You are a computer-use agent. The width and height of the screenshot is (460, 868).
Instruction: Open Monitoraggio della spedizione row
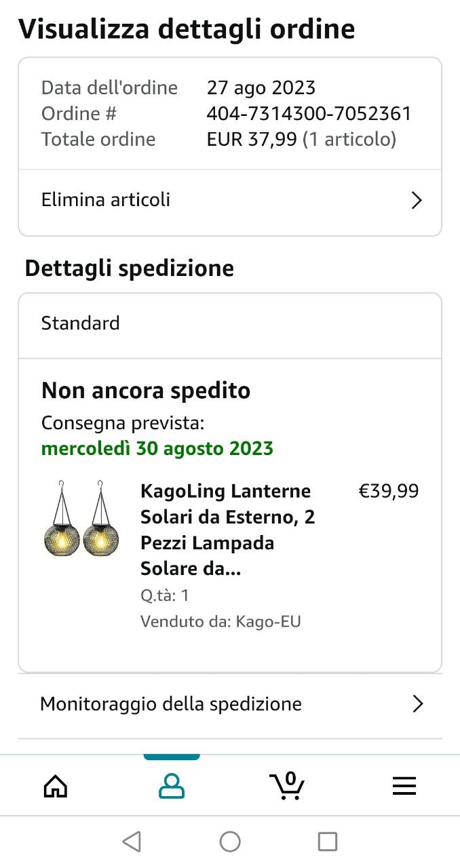(x=171, y=704)
